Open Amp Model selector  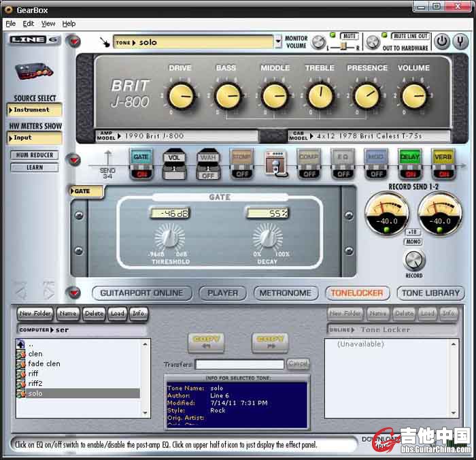point(177,136)
